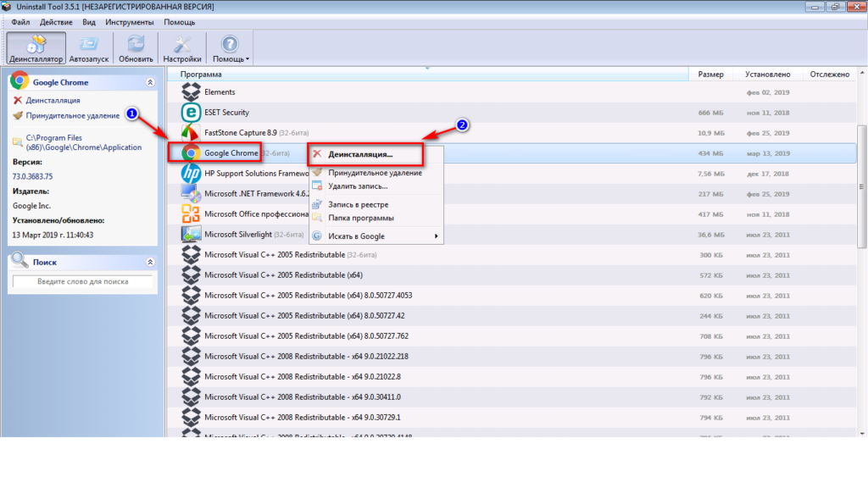Click Деинсталляция link in sidebar
Image resolution: width=868 pixels, height=488 pixels.
[53, 100]
